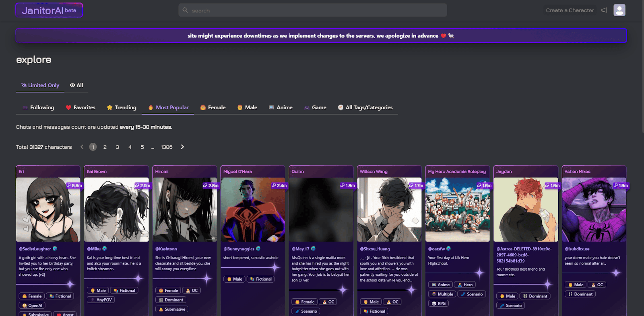Switch to All visibility filter
Screen dimensions: 644x316
coord(76,85)
